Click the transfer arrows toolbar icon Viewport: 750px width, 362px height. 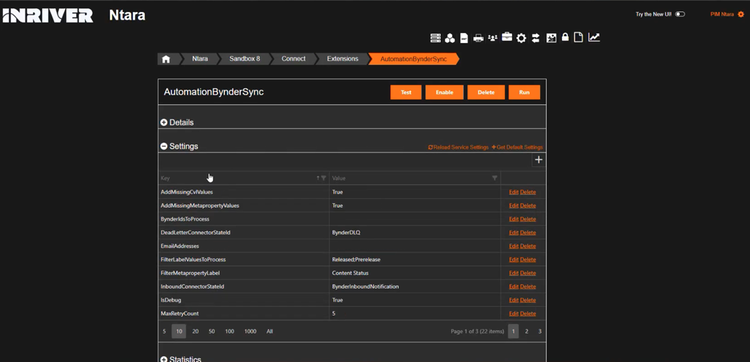[x=535, y=38]
